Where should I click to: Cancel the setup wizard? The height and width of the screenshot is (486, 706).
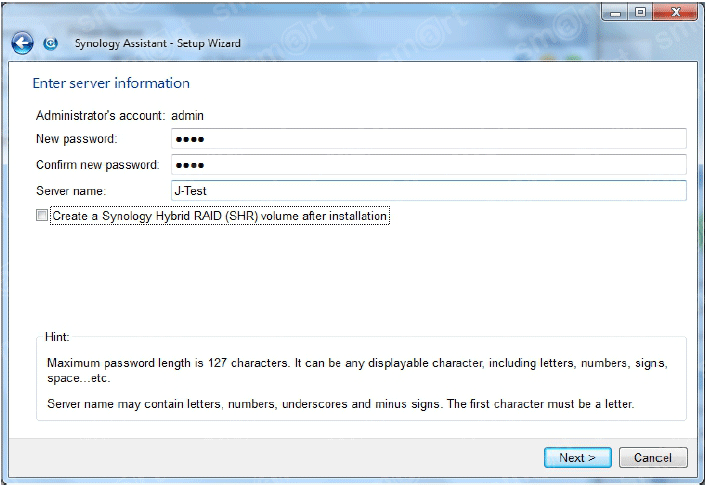(x=653, y=458)
